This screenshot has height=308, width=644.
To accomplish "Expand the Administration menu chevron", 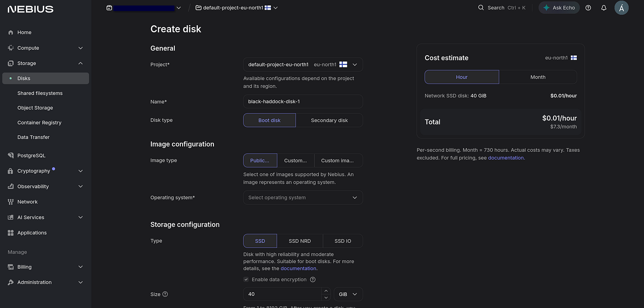I will 80,282.
